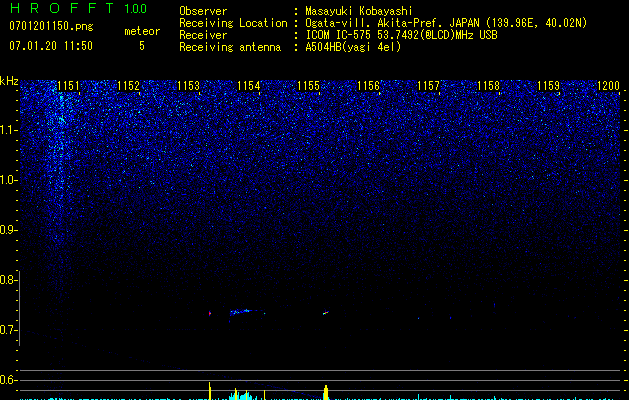The height and width of the screenshot is (400, 629).
Task: Select receiver text ICOM IC-575 53.7492 MHz USB
Action: [x=401, y=35]
